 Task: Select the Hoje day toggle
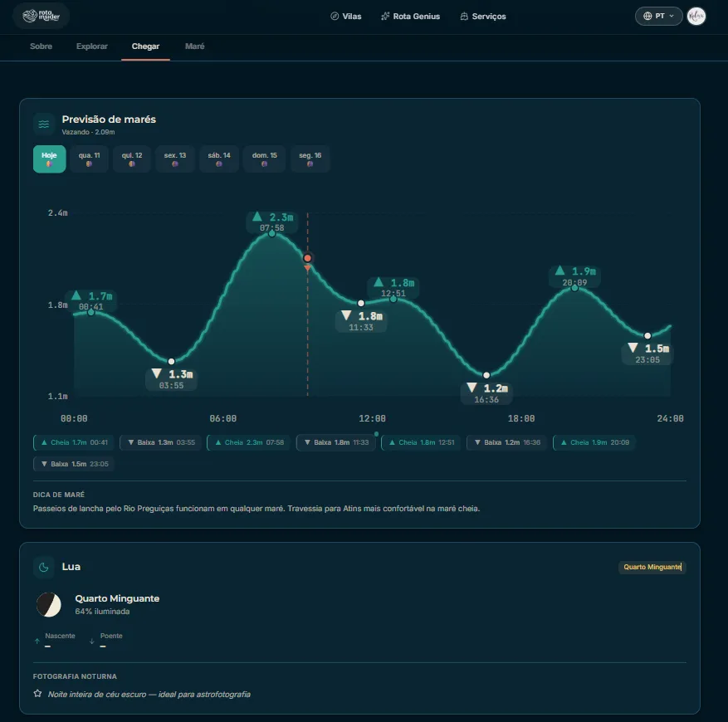(49, 159)
